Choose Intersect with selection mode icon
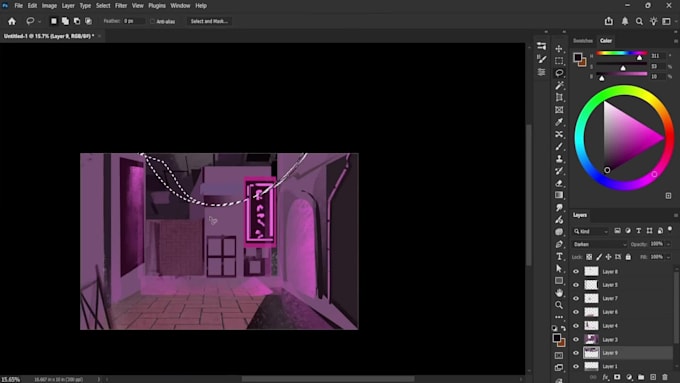Screen dimensions: 680x383 (x=88, y=21)
